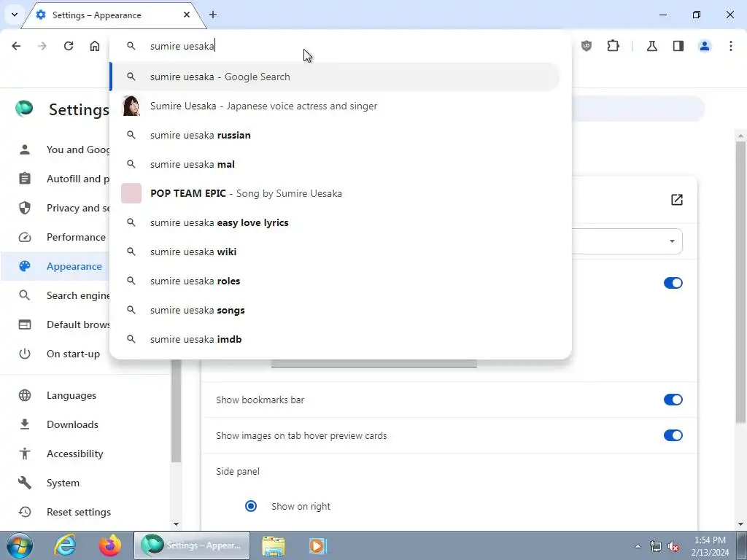
Task: Click the download arrow icon beside Downloads
Action: pos(25,424)
